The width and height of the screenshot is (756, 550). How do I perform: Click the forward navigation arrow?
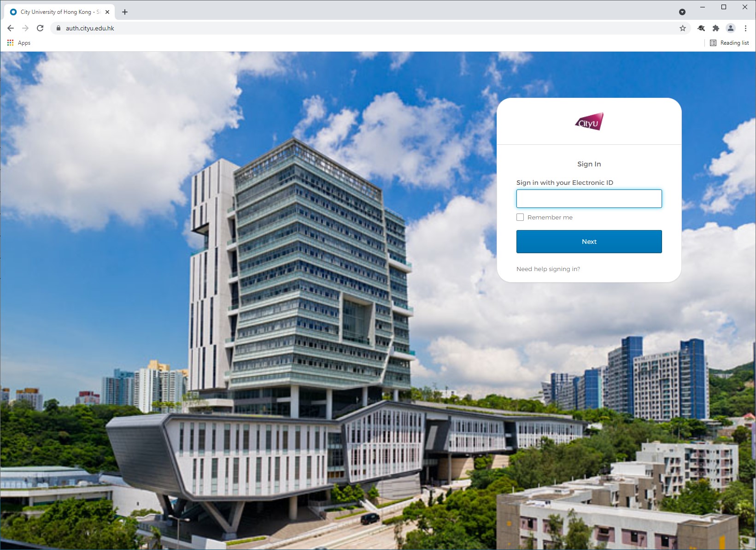point(25,28)
